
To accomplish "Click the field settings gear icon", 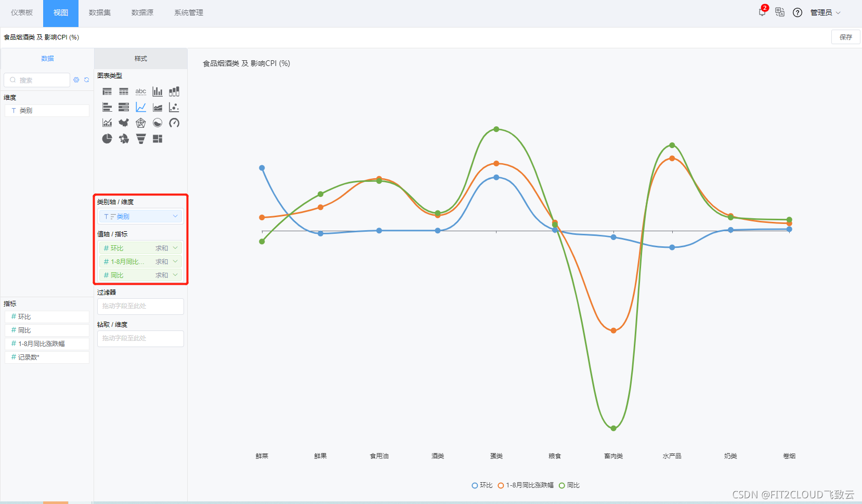I will pyautogui.click(x=76, y=80).
